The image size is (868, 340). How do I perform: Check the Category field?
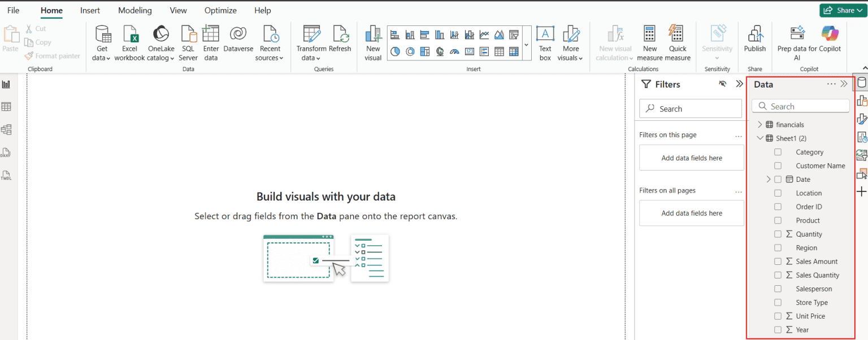pyautogui.click(x=778, y=152)
